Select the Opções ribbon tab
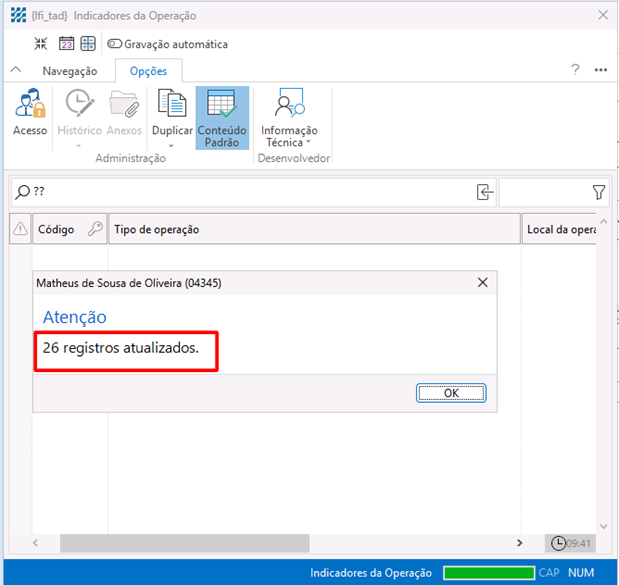This screenshot has width=619, height=585. (x=148, y=71)
